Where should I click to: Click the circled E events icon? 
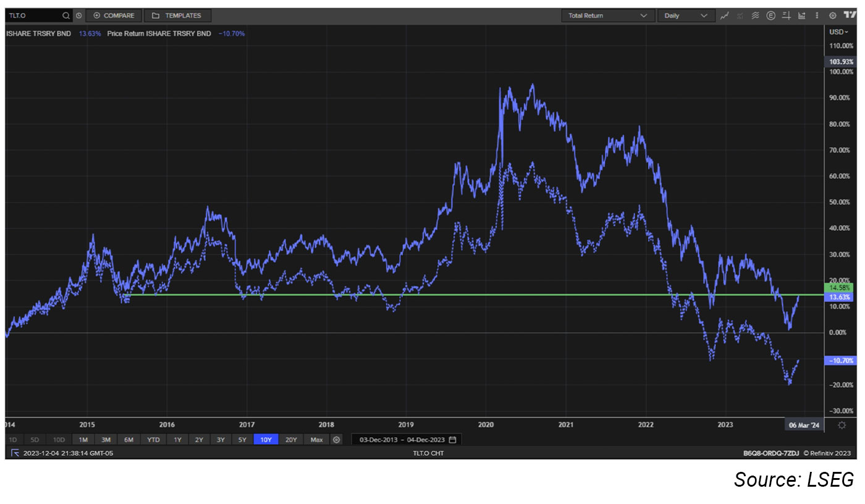coord(770,15)
